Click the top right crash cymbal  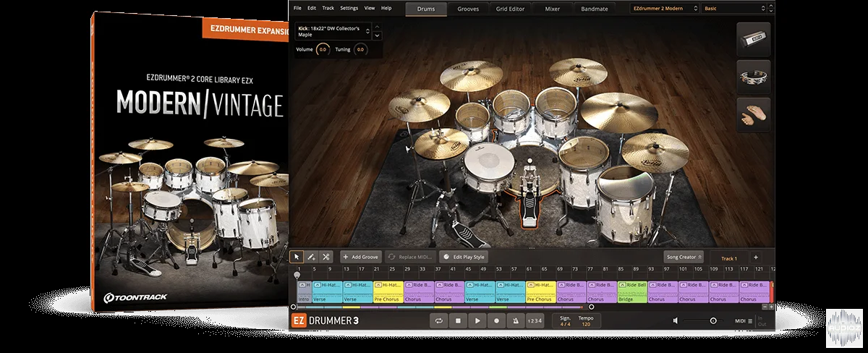point(577,71)
